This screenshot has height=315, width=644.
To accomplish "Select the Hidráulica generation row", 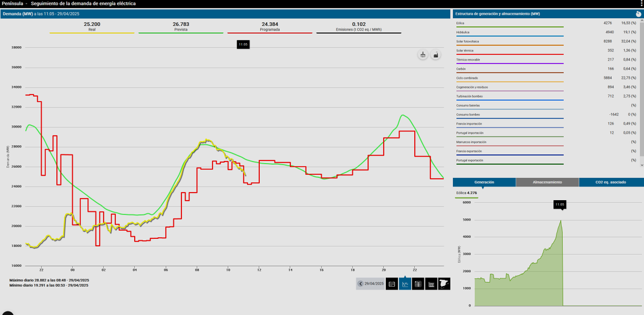I will coord(546,32).
